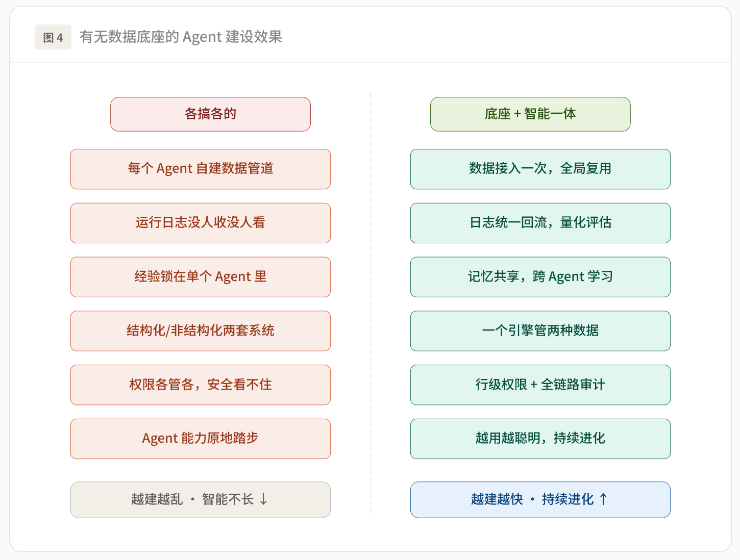Click the 图 4 figure label badge
The image size is (740, 560).
coord(53,37)
